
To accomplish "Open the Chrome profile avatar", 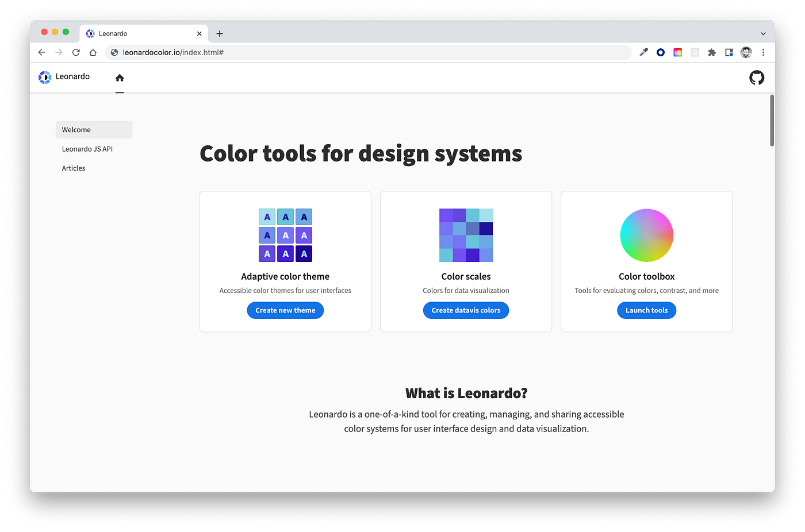I will (x=746, y=52).
